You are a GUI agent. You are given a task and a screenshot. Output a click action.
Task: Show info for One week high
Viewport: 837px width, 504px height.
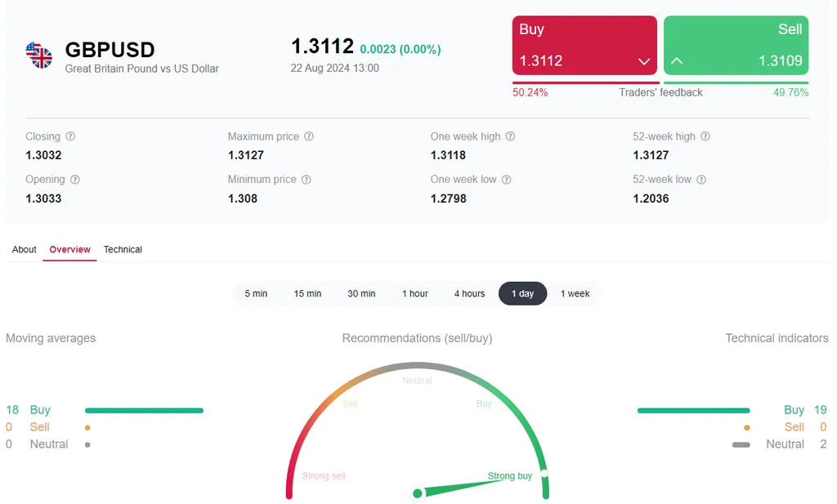tap(511, 136)
